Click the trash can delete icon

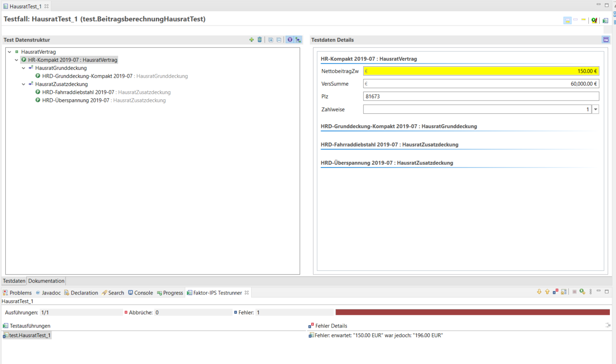[259, 40]
